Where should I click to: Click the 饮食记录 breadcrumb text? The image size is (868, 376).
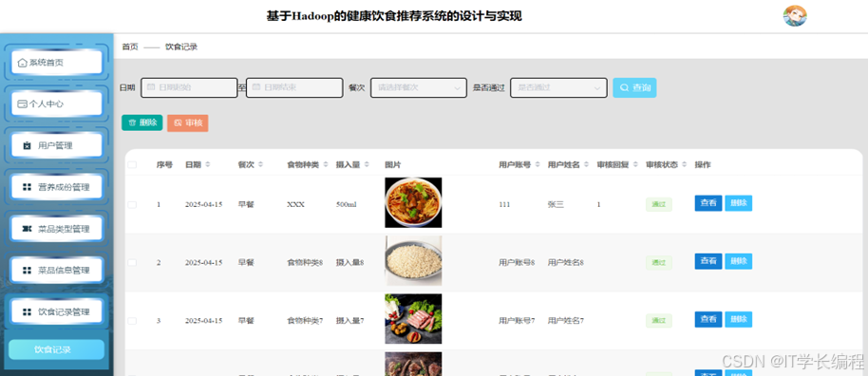click(x=181, y=47)
